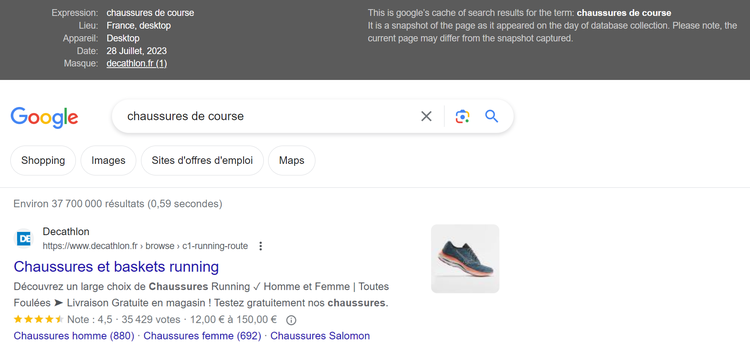Click the Environ 37 700 000 résultats text

pos(118,204)
